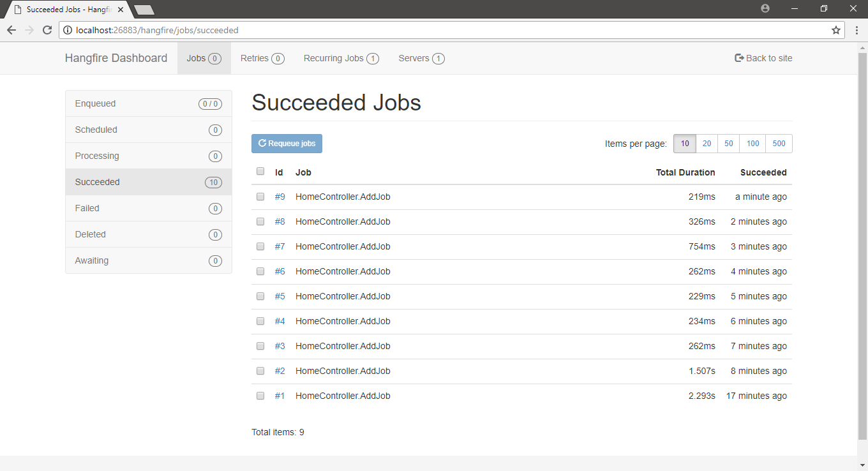Open Enqueued jobs in sidebar
868x471 pixels.
(149, 103)
